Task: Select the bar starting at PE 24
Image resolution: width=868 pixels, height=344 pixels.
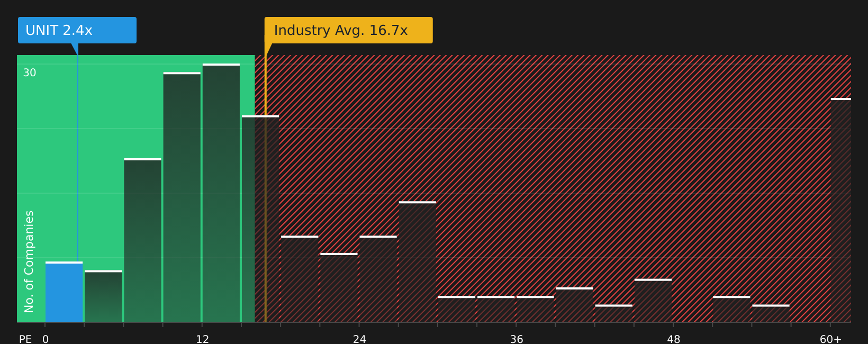Action: (378, 279)
